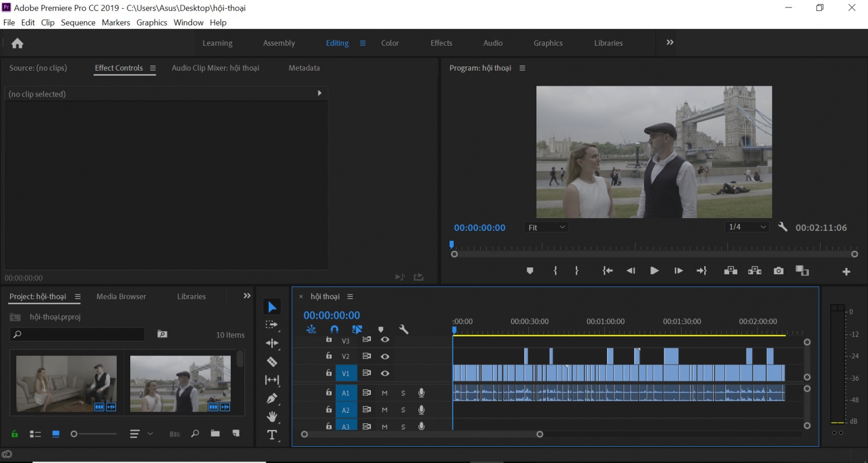Image resolution: width=868 pixels, height=463 pixels.
Task: Expand the workspace overflow chevrons
Action: coord(670,42)
